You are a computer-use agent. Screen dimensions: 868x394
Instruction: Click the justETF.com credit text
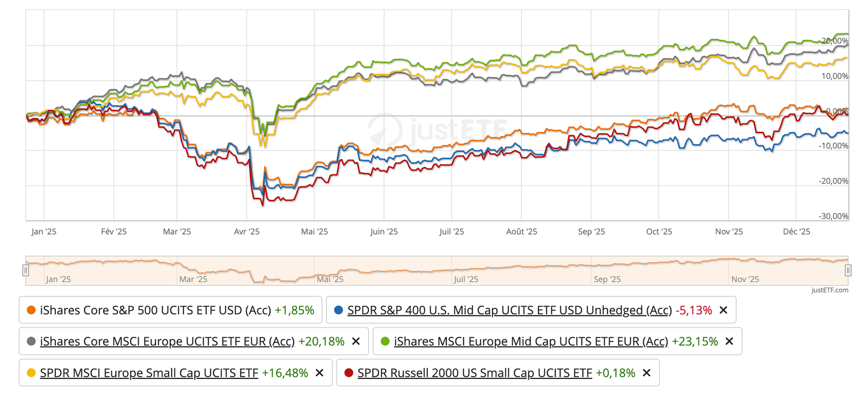click(829, 290)
